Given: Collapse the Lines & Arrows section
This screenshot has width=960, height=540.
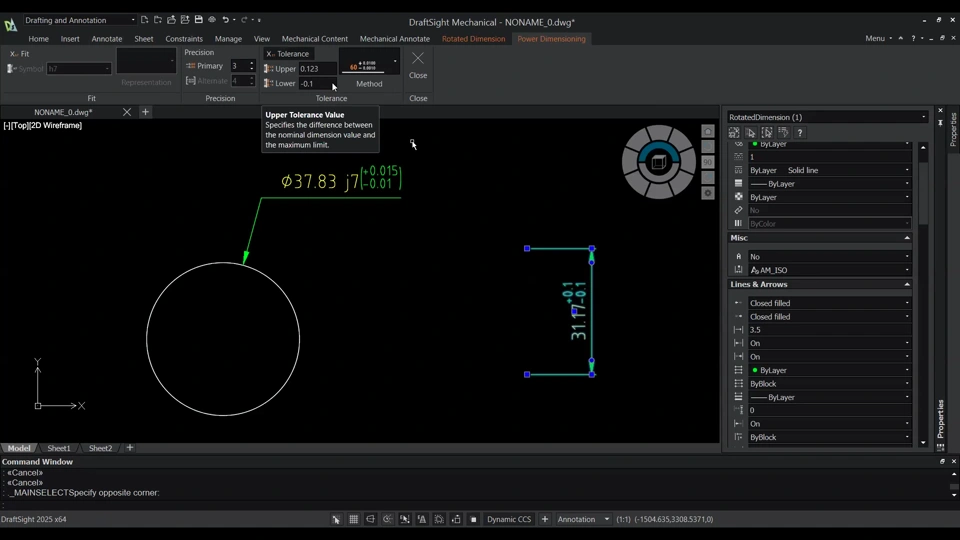Looking at the screenshot, I should click(907, 284).
